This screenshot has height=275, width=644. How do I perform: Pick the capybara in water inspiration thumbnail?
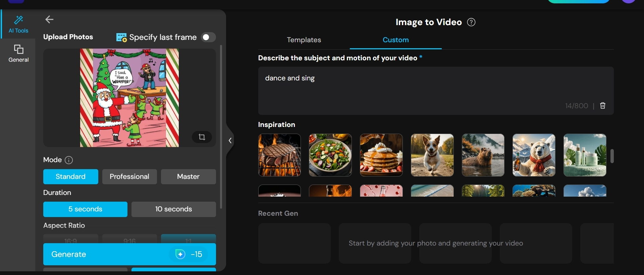pyautogui.click(x=483, y=155)
